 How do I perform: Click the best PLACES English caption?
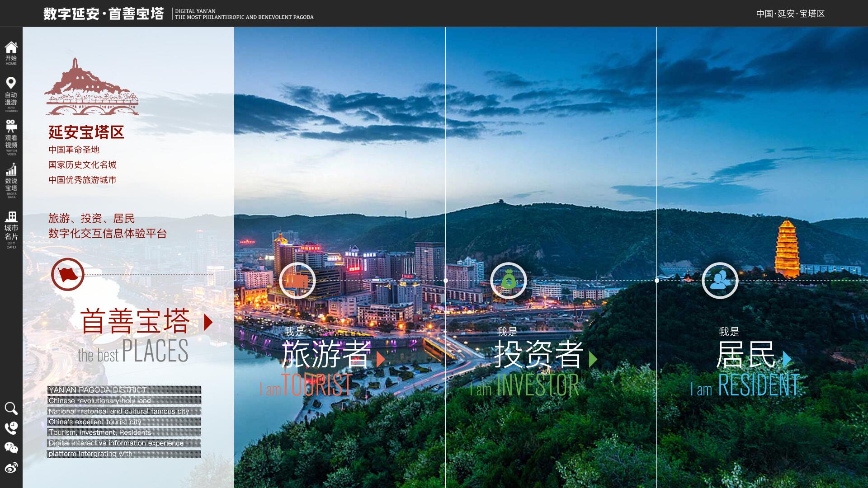tap(133, 351)
